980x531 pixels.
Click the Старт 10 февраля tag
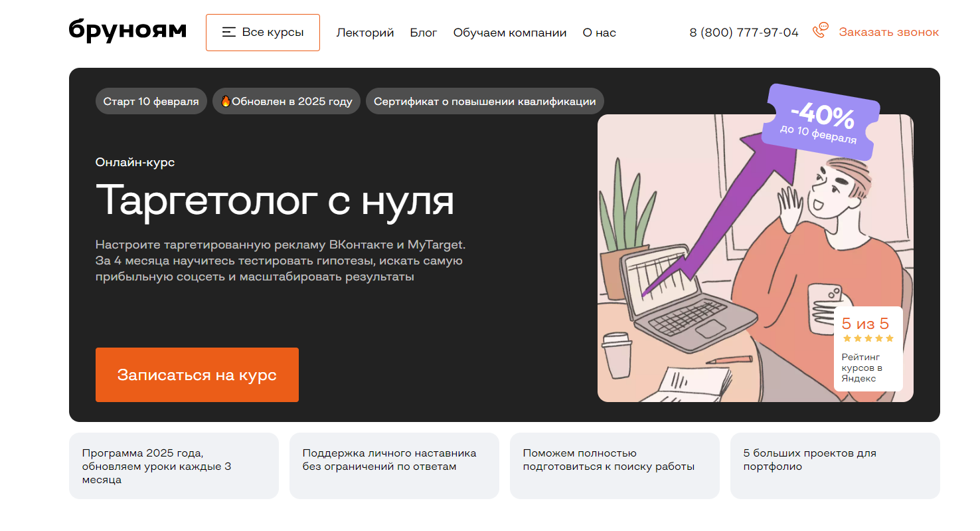(151, 102)
